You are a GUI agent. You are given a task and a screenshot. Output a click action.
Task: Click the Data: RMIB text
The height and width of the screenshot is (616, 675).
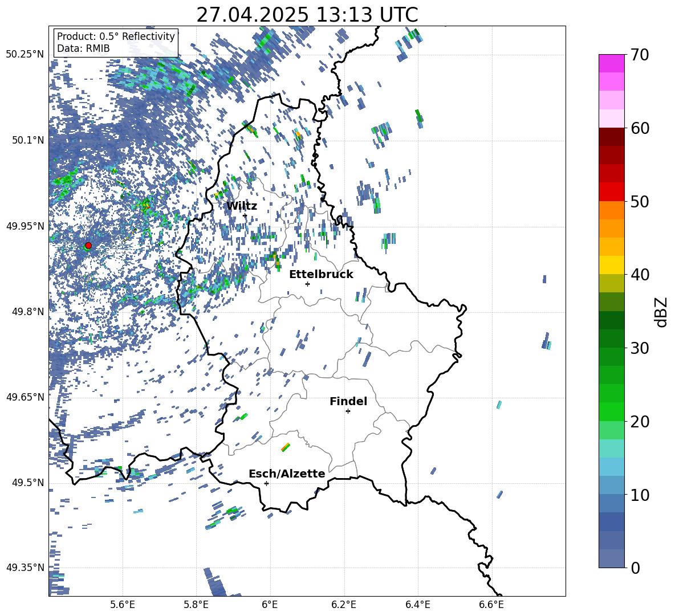(x=83, y=48)
